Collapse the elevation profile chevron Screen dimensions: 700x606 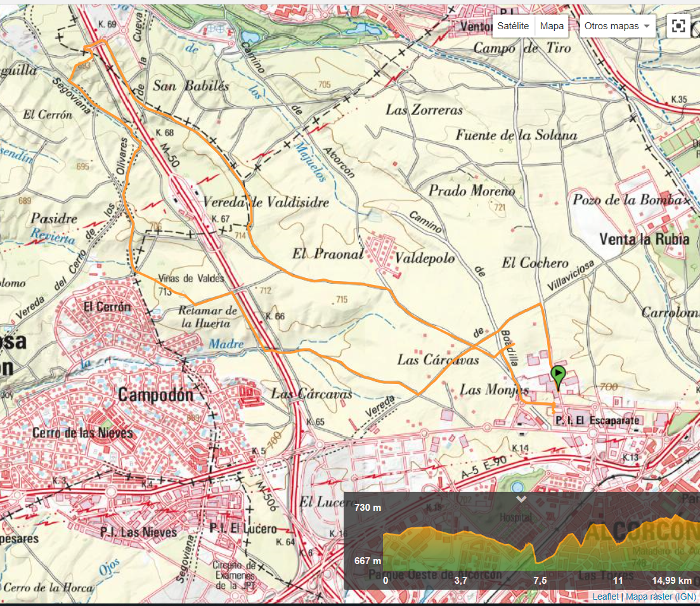click(x=521, y=499)
